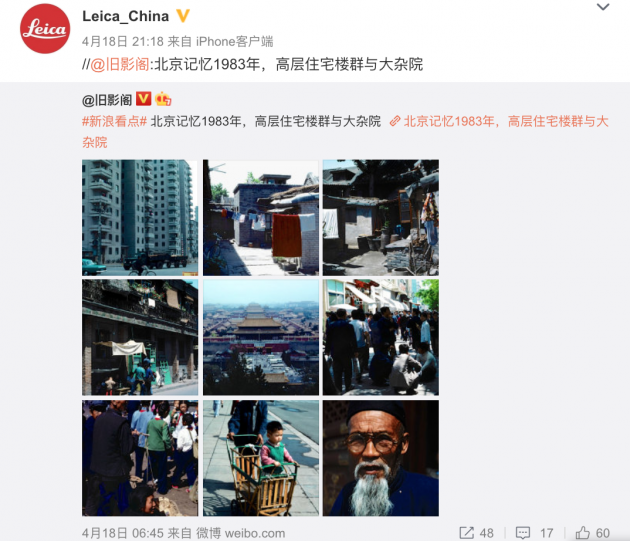Click the red V badge next to 旧影阁
Screen dimensions: 630x541
click(143, 98)
